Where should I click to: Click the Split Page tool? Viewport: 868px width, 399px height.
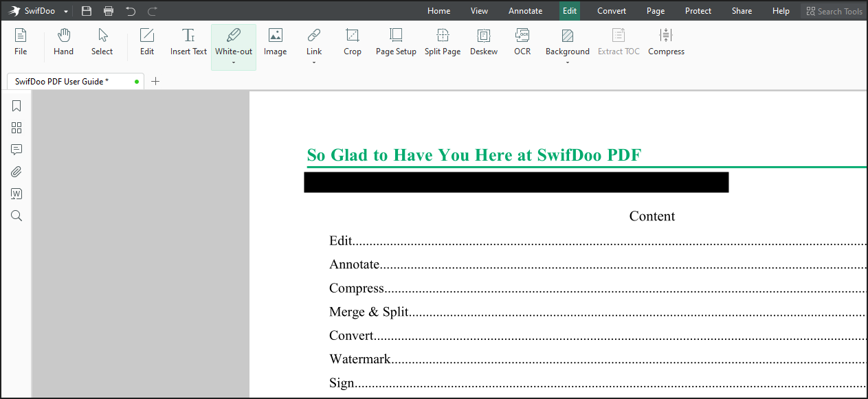[x=443, y=42]
